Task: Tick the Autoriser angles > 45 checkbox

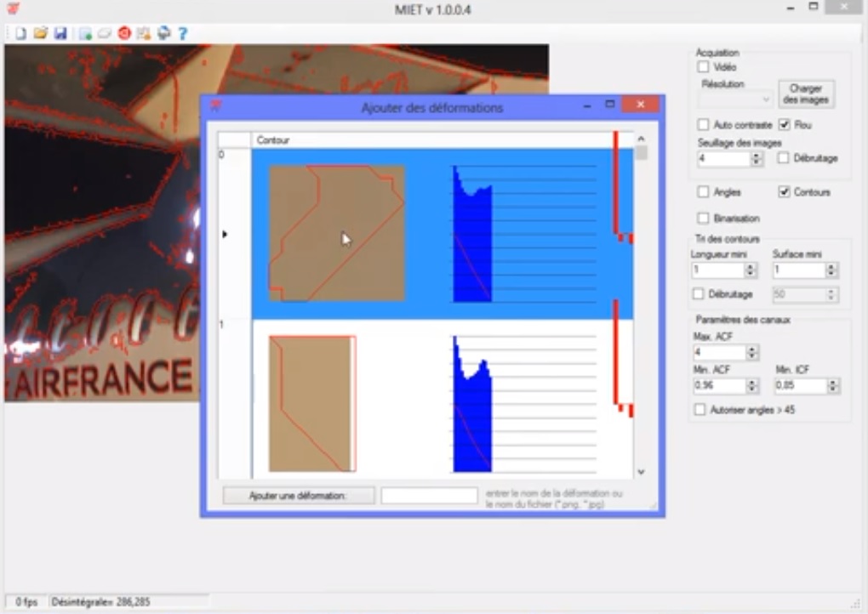Action: click(700, 410)
